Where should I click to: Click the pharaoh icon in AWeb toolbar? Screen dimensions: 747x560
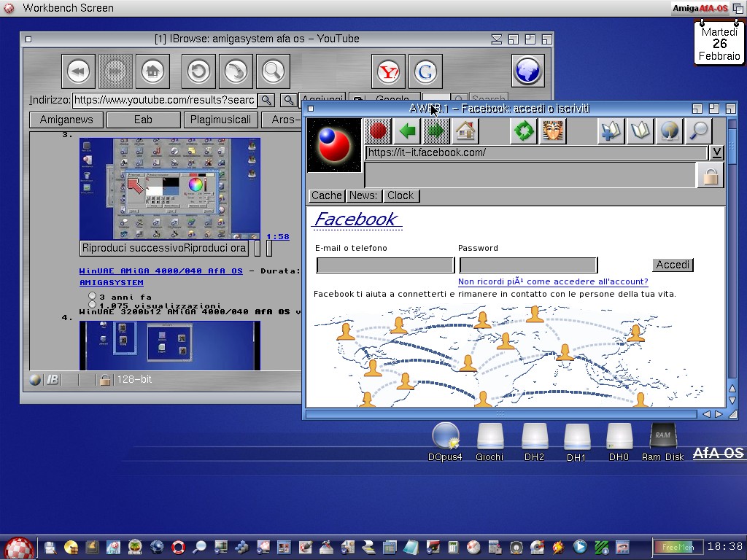pyautogui.click(x=552, y=131)
